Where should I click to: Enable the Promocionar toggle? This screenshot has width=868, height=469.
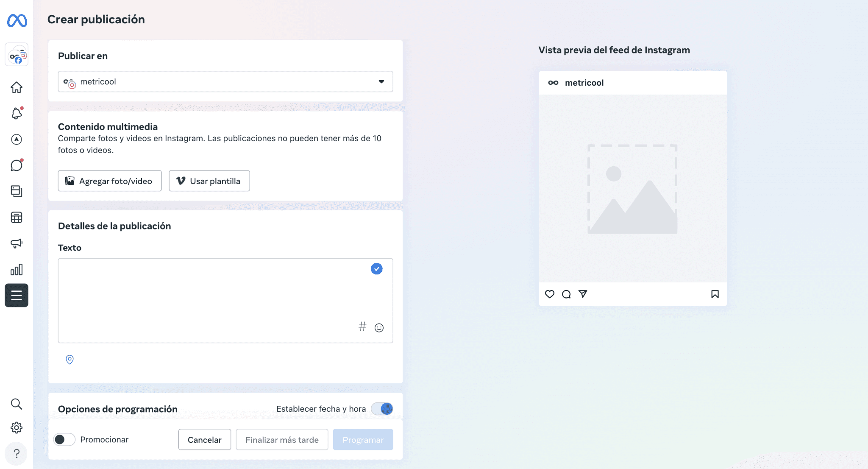64,439
